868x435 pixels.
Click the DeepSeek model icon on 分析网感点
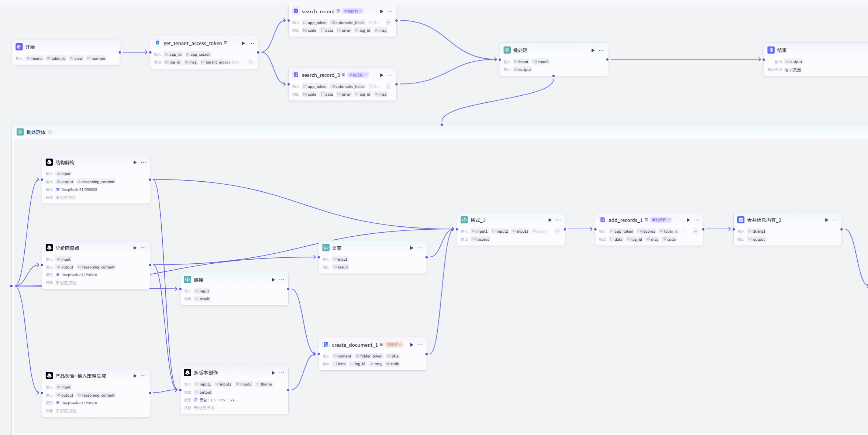tap(58, 275)
